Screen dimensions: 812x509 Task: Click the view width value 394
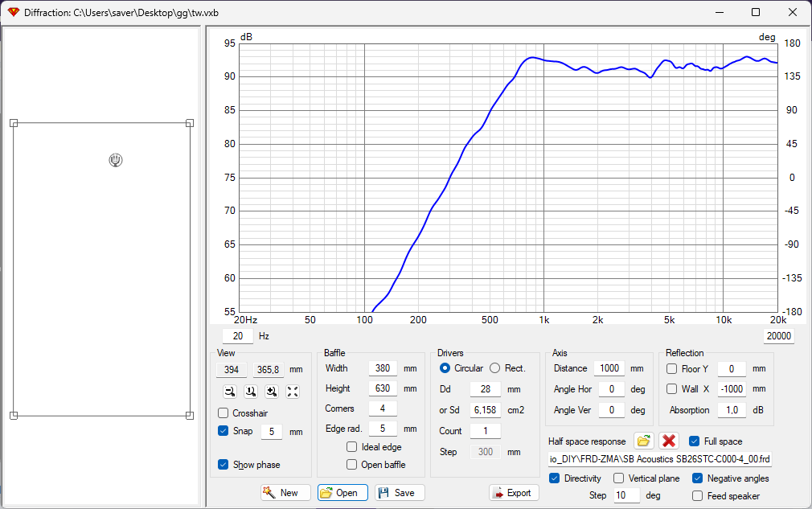click(x=232, y=370)
